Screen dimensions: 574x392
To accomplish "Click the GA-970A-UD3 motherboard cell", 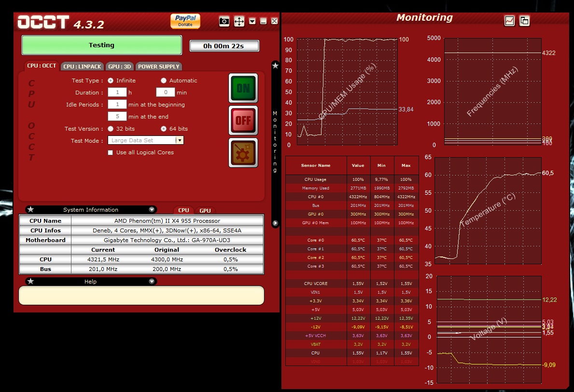I will (x=168, y=240).
